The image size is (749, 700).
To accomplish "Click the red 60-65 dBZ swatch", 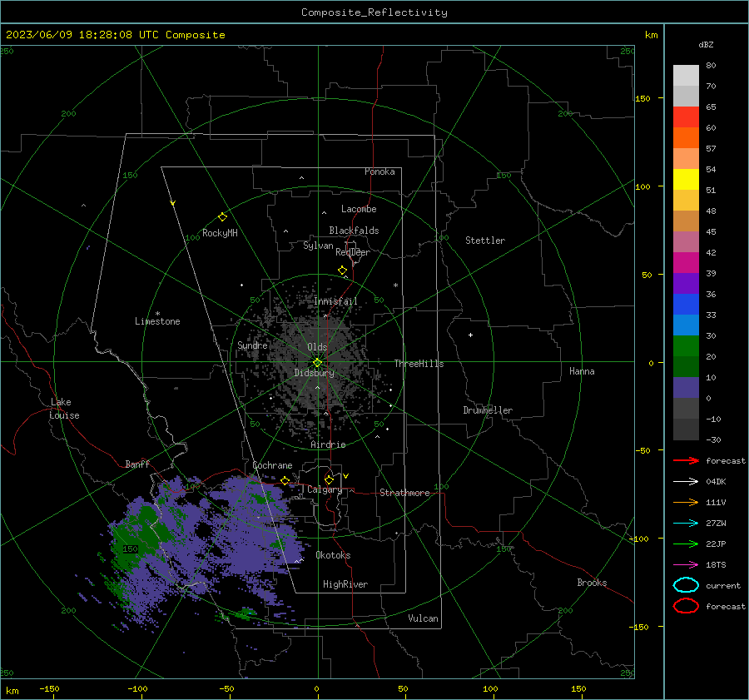I will pyautogui.click(x=686, y=117).
